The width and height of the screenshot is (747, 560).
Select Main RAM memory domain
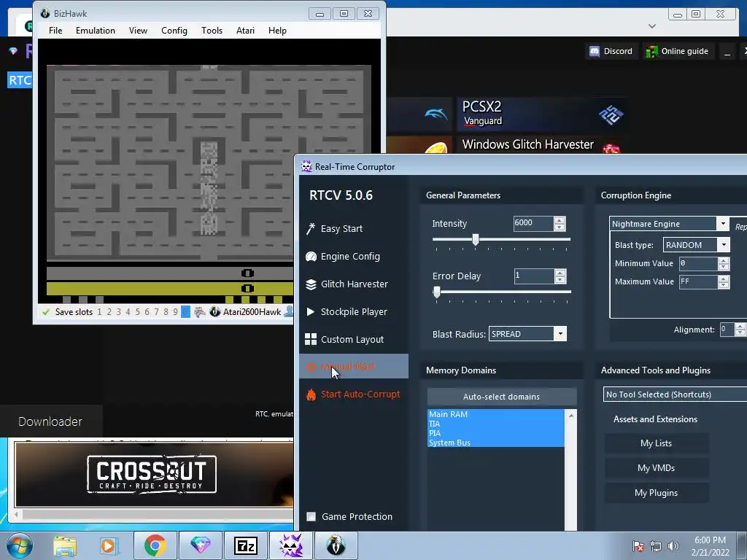point(495,414)
